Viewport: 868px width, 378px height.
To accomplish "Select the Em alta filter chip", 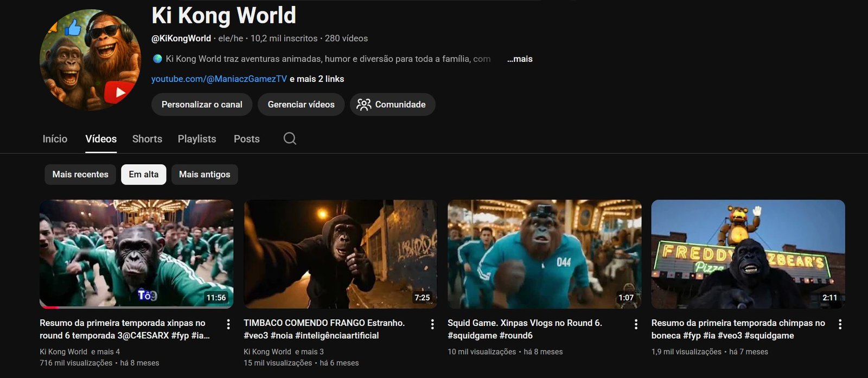I will point(144,175).
